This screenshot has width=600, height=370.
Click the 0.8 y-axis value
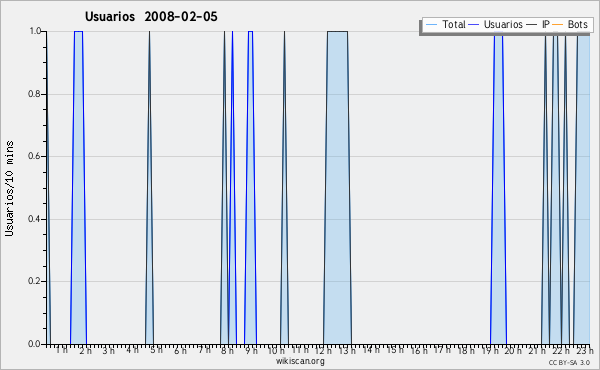[x=34, y=94]
